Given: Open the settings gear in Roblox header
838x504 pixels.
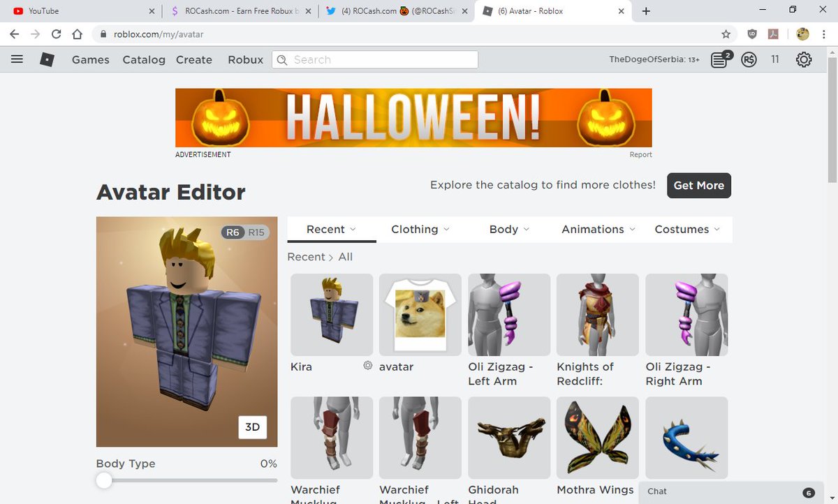Looking at the screenshot, I should point(804,60).
